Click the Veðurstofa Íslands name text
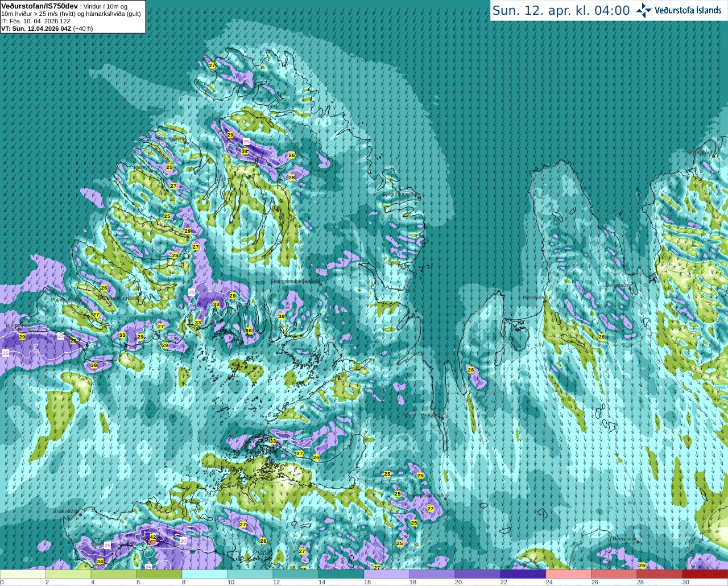 pos(688,10)
